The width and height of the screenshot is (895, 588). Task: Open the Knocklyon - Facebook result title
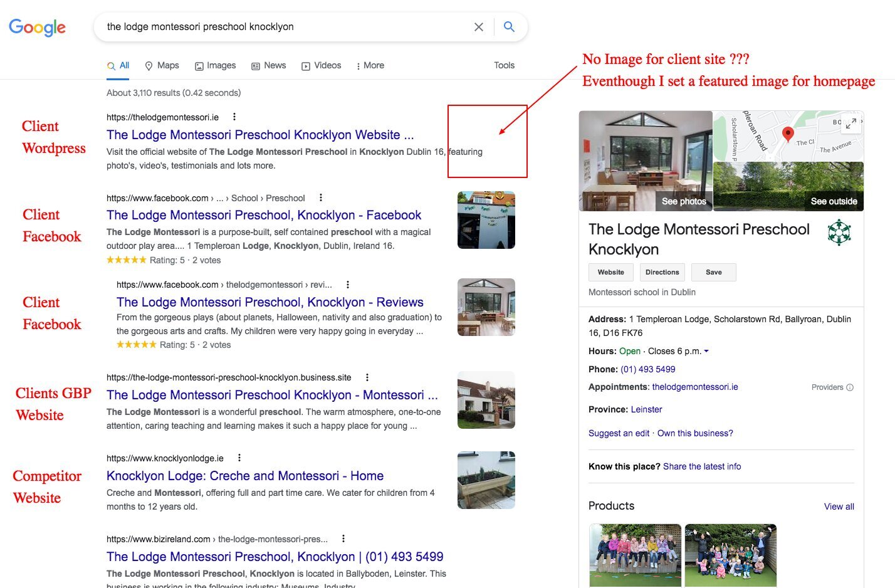tap(264, 215)
